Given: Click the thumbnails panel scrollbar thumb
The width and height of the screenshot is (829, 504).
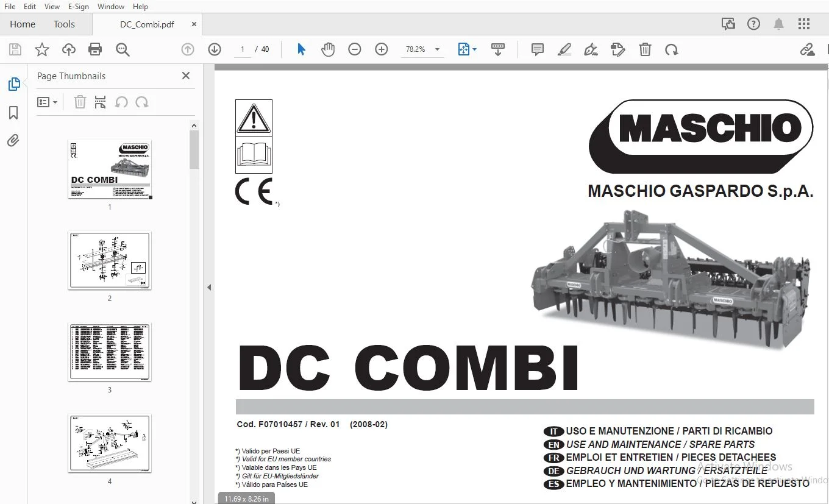Looking at the screenshot, I should point(194,149).
